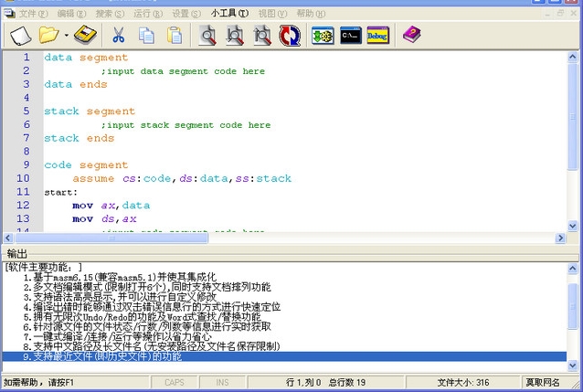This screenshot has height=392, width=583.
Task: Click the red and blue circular arrows icon
Action: (x=290, y=36)
